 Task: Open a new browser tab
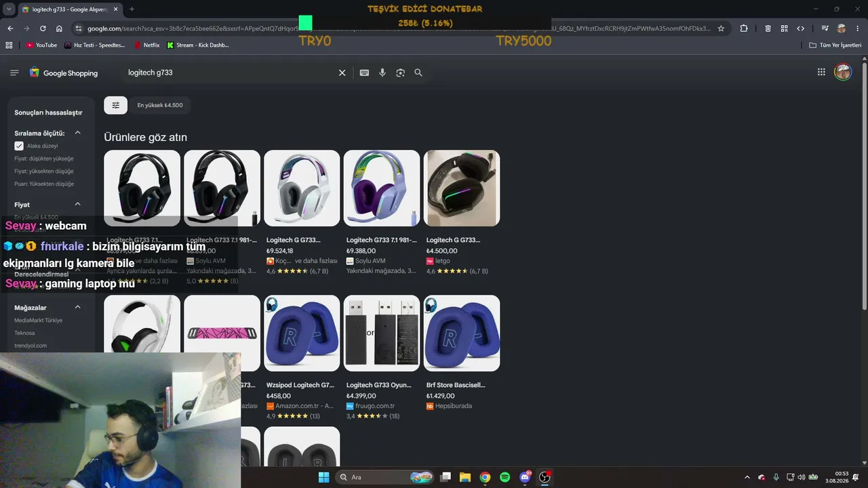(x=132, y=9)
